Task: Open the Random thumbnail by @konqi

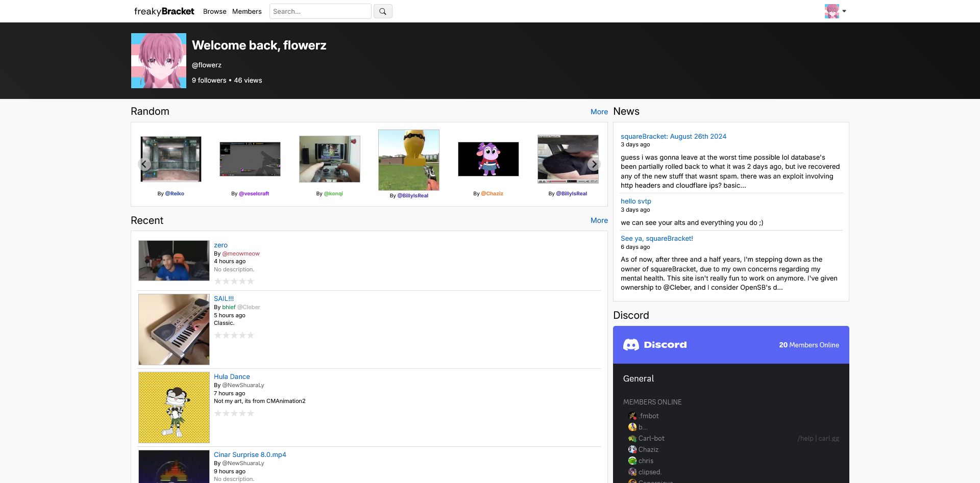Action: coord(330,159)
